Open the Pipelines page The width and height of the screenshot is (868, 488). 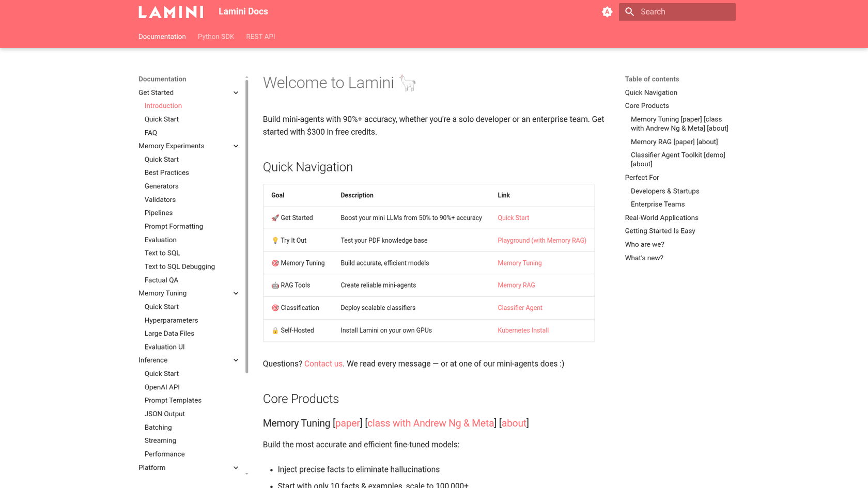click(159, 213)
